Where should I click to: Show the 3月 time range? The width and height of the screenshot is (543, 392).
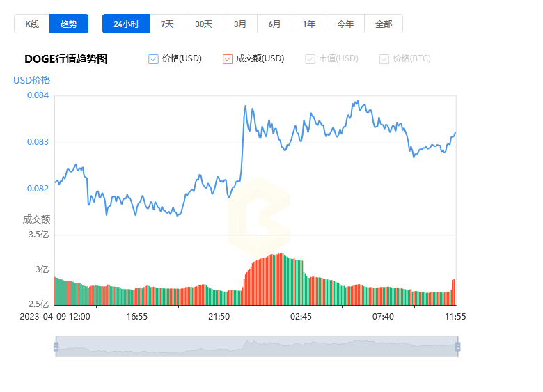point(240,24)
